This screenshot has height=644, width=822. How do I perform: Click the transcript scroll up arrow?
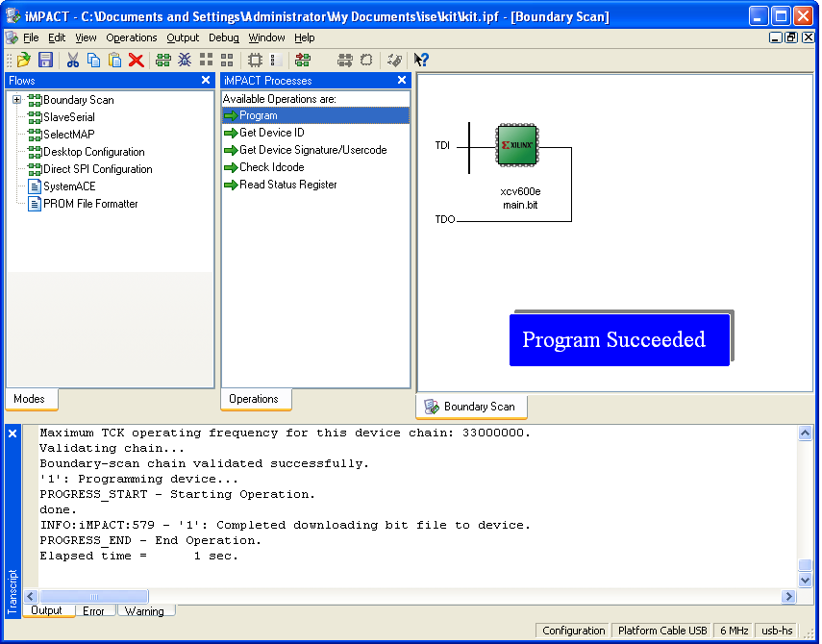click(x=806, y=433)
